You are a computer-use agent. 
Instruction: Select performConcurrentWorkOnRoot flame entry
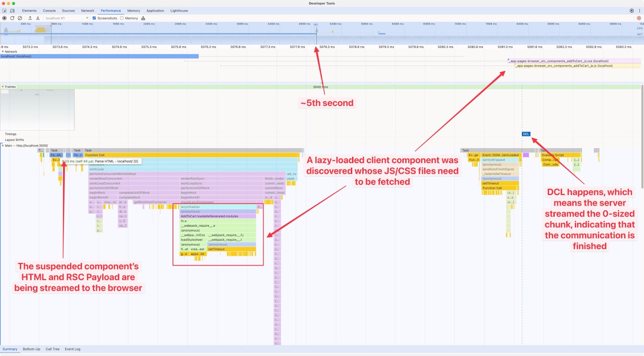coord(187,174)
